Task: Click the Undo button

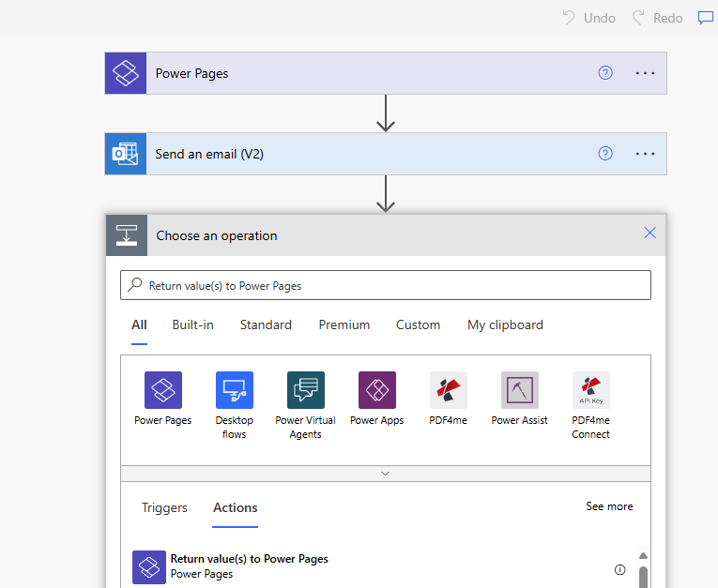Action: (588, 18)
